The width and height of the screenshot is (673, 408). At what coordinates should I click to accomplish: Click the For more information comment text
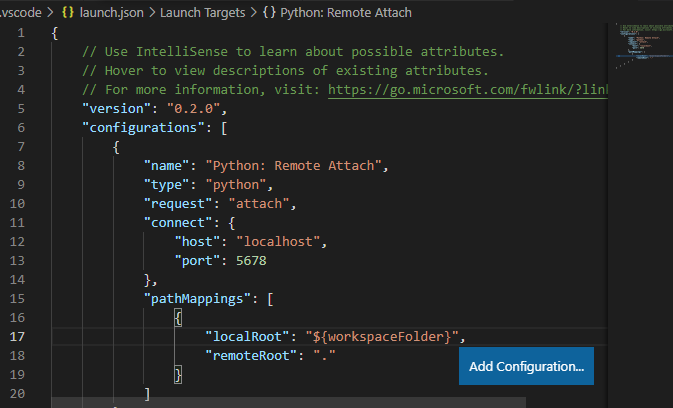pyautogui.click(x=201, y=89)
